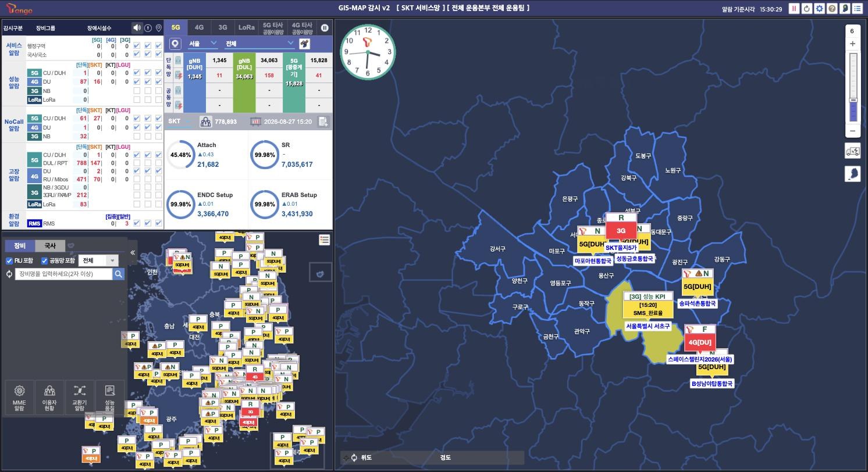Click the power truck icon on the map
The image size is (868, 472).
[x=852, y=151]
